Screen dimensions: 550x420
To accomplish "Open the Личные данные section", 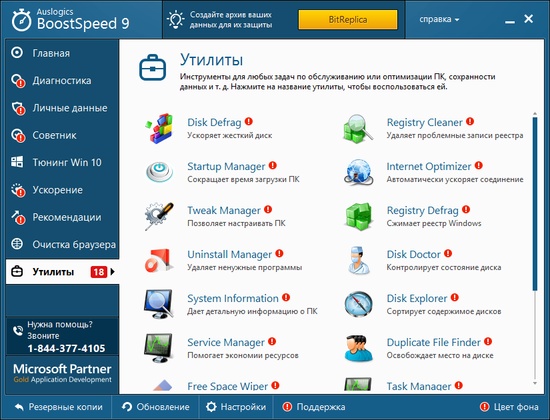I will point(62,108).
